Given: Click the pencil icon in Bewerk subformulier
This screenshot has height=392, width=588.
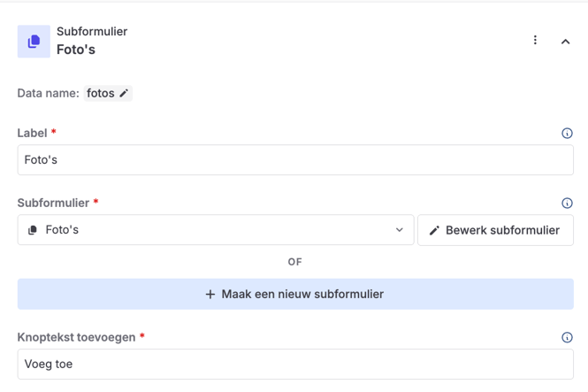Looking at the screenshot, I should [x=434, y=231].
